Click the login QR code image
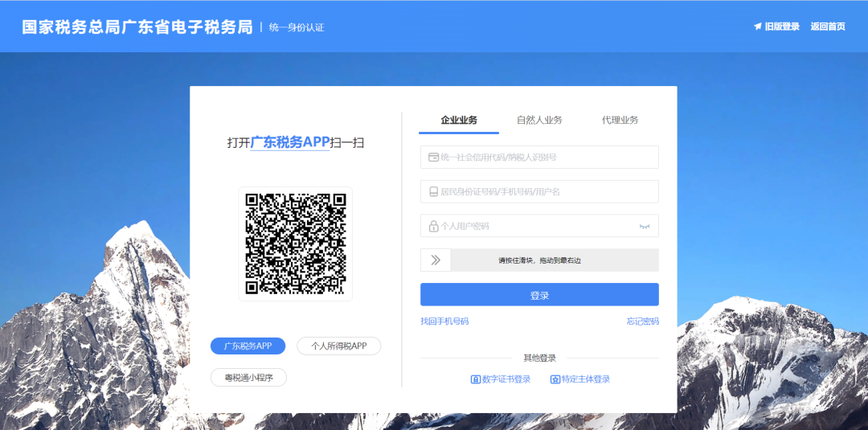Screen dimensions: 868x430 click(x=296, y=244)
